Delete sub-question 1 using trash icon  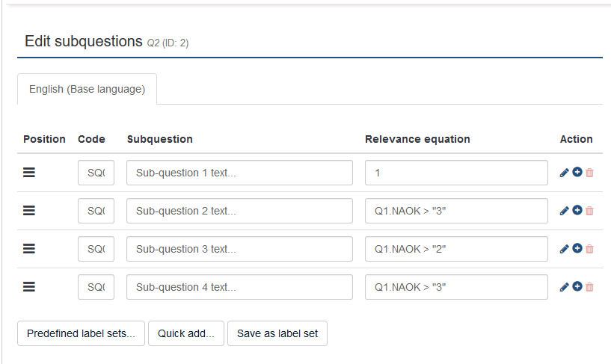(x=589, y=173)
